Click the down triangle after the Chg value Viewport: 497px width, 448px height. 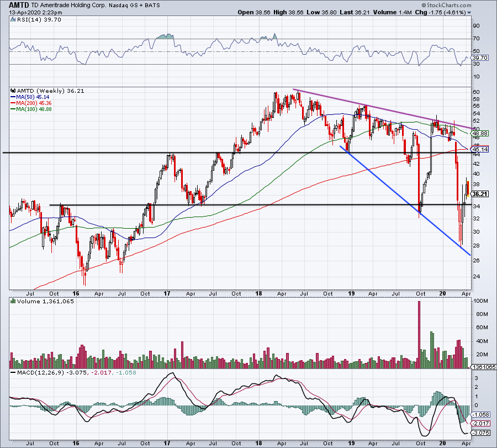tap(469, 13)
